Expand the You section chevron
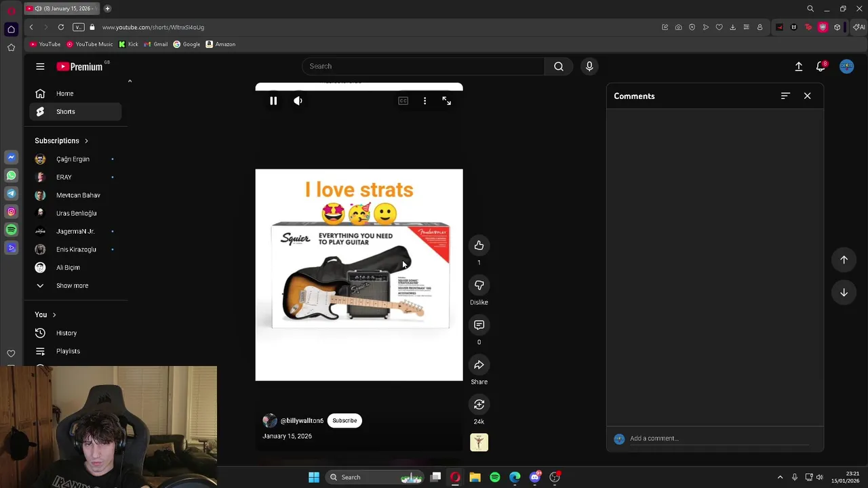868x488 pixels. pos(54,315)
